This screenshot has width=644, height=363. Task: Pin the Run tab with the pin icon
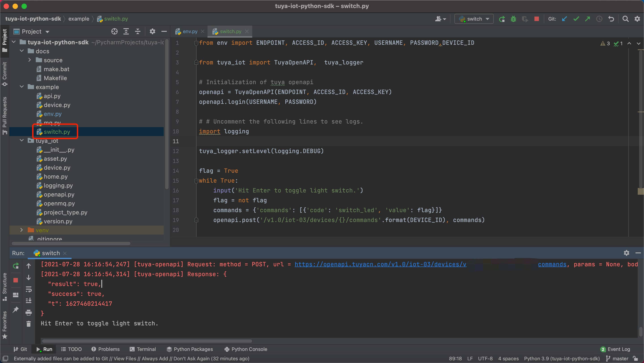pos(16,310)
